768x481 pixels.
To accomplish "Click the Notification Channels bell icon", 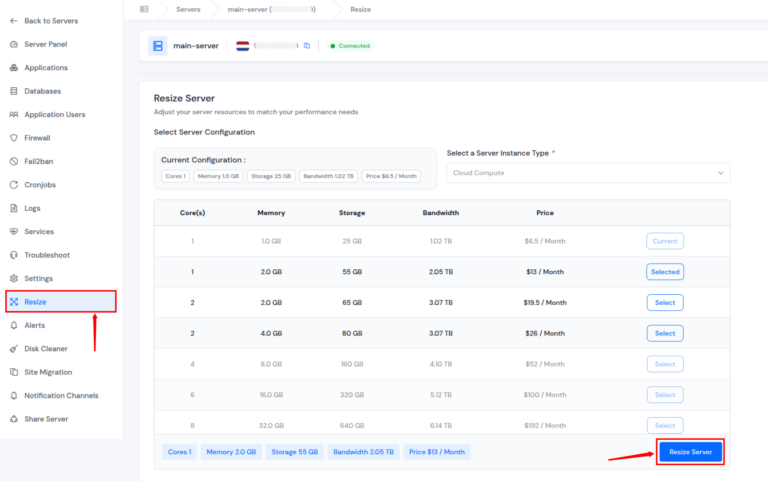I will click(x=14, y=395).
